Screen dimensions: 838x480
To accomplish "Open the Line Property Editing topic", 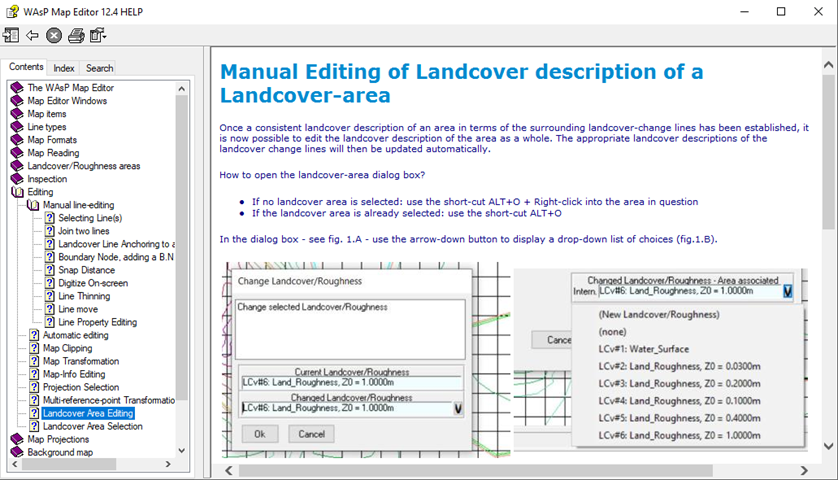I will pyautogui.click(x=98, y=322).
